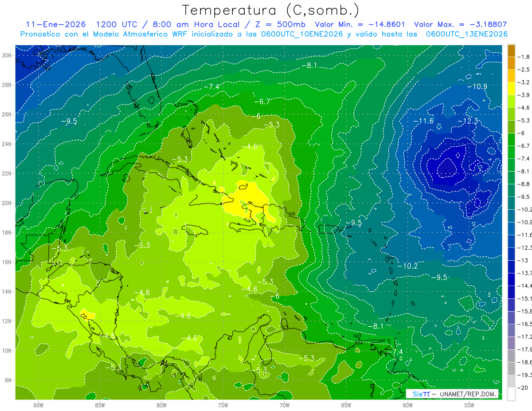This screenshot has width=532, height=411.
Task: Click the '85W' longitude axis label
Action: point(100,405)
